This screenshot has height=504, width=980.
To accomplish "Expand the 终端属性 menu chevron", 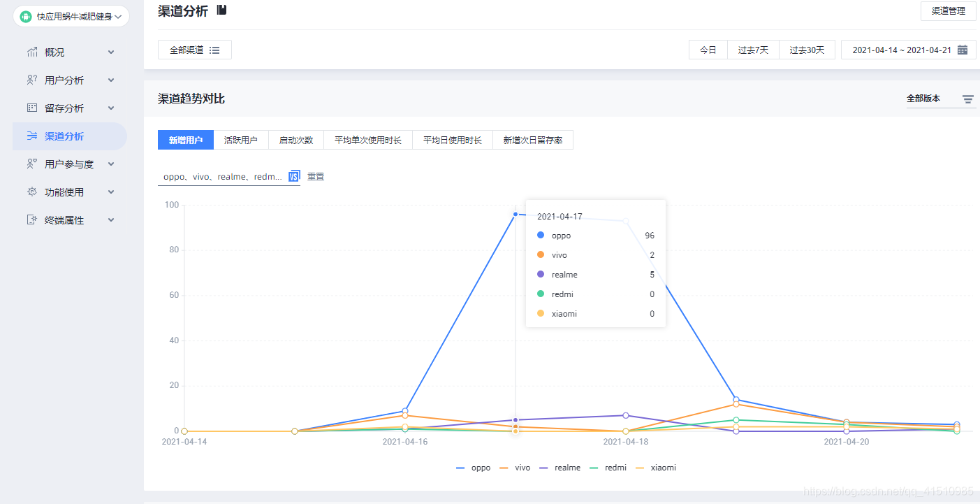I will tap(111, 220).
